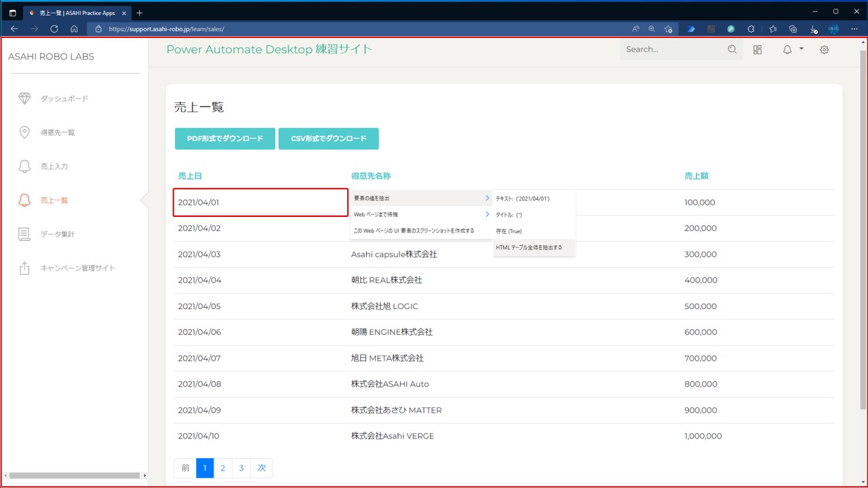
Task: Add this page to favorites star icon
Action: (669, 29)
